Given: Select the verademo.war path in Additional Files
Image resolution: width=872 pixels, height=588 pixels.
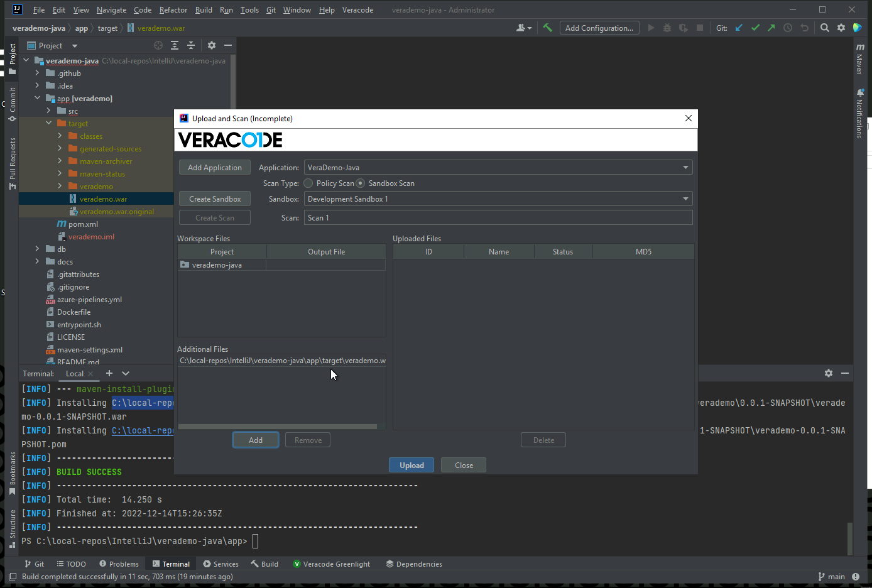Looking at the screenshot, I should [x=281, y=361].
